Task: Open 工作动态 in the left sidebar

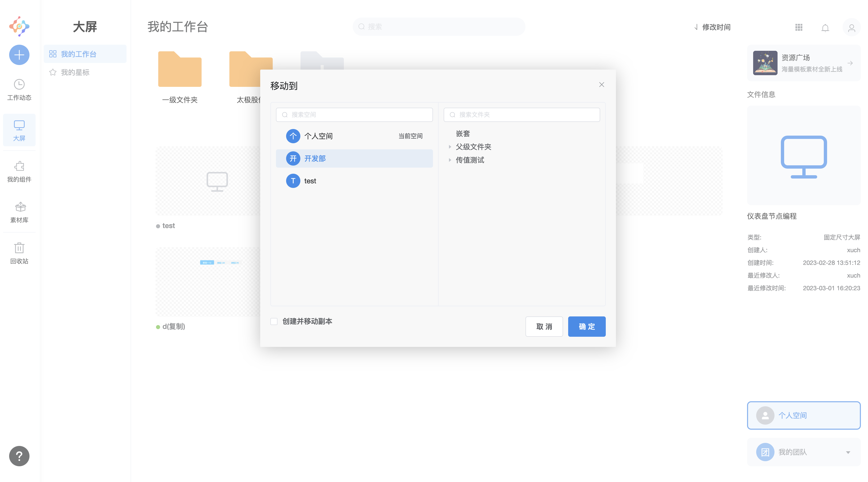Action: [x=19, y=90]
